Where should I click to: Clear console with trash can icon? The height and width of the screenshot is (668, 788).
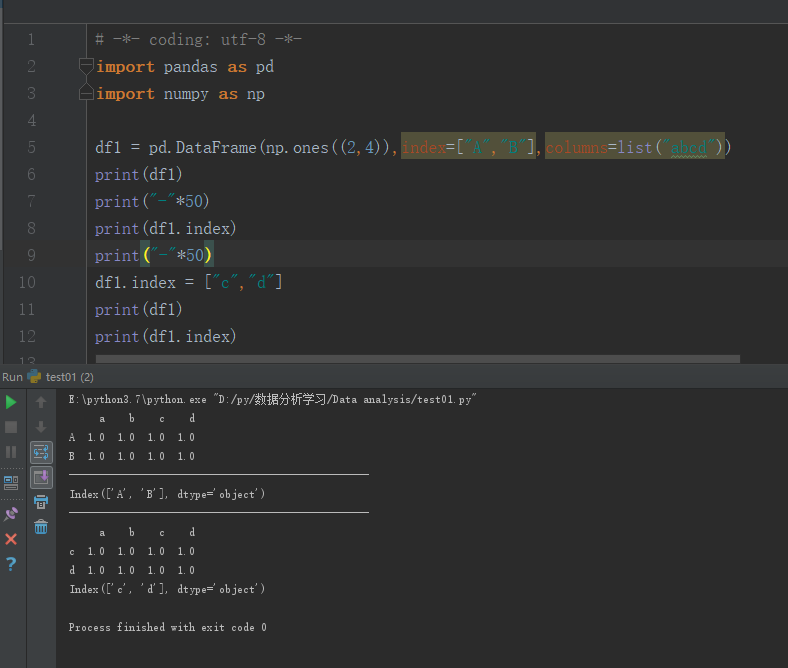coord(41,527)
